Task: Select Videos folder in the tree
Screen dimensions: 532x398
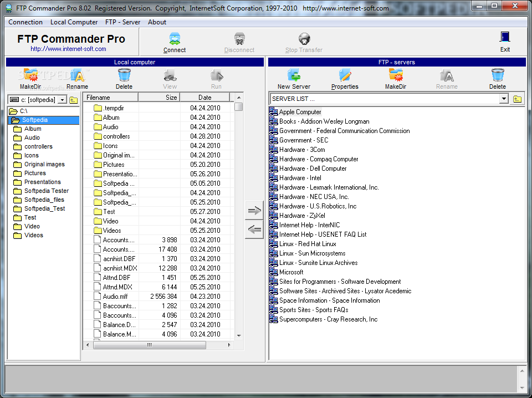Action: 34,235
